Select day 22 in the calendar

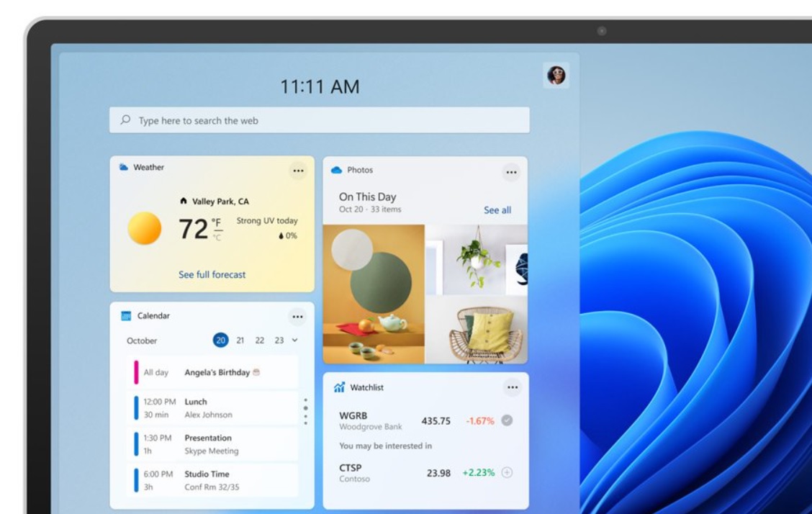[259, 341]
